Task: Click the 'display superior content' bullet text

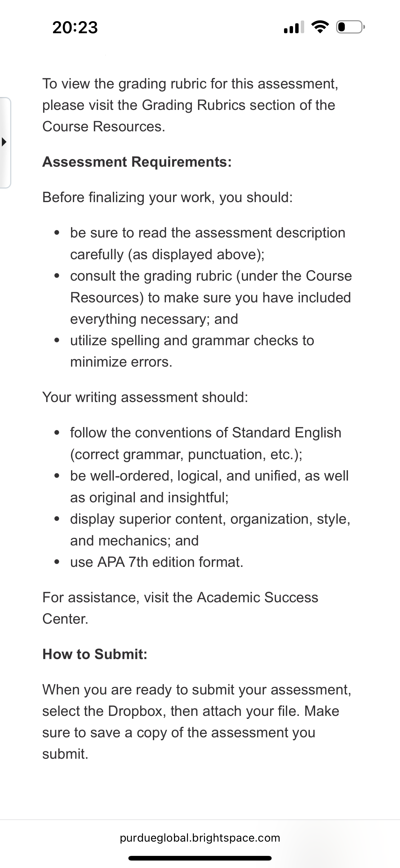Action: coord(211,530)
